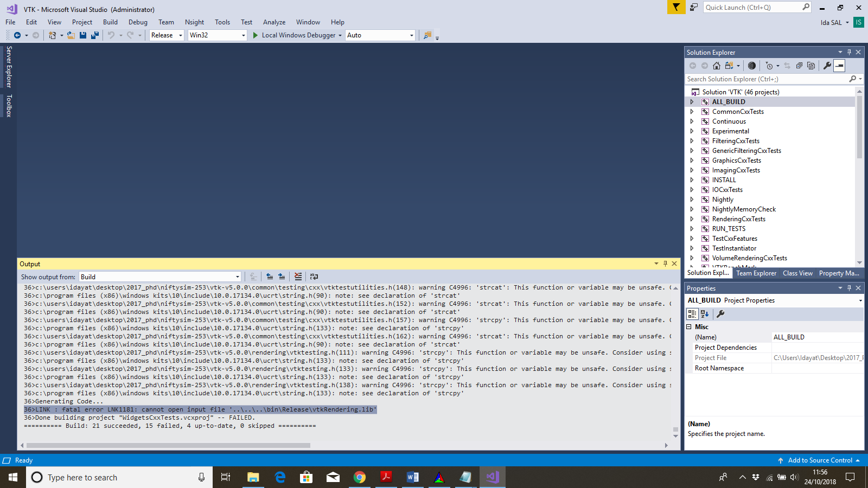
Task: Toggle word wrap in Output window
Action: pos(314,277)
